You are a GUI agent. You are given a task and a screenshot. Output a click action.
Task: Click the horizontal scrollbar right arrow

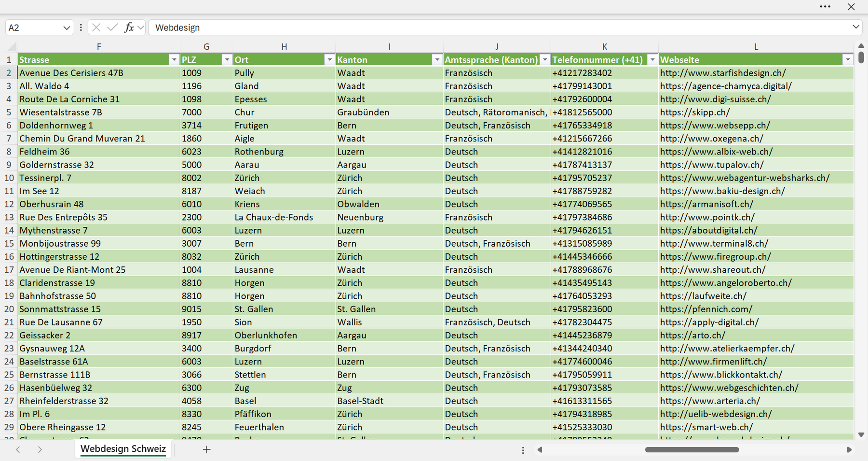(849, 449)
